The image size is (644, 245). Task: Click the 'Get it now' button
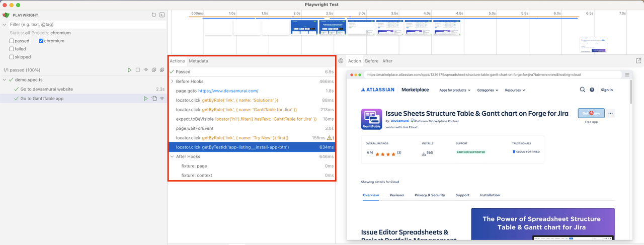[591, 113]
